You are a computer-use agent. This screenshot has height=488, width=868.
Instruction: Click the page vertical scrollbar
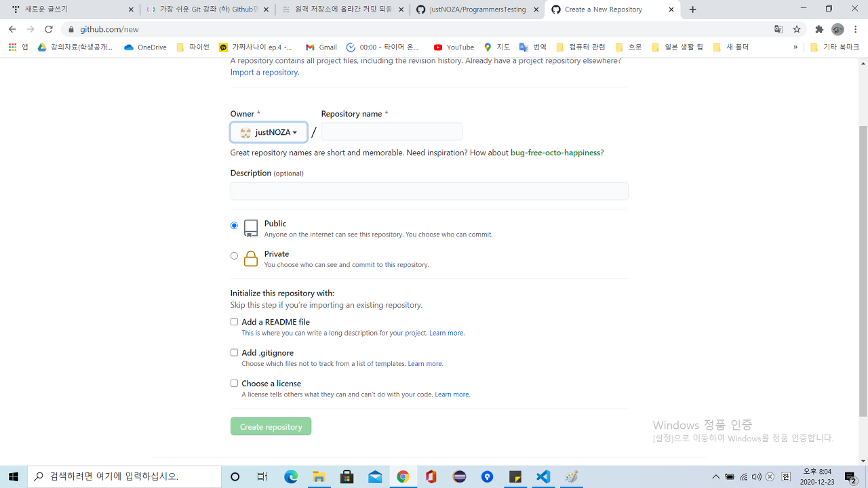click(863, 271)
